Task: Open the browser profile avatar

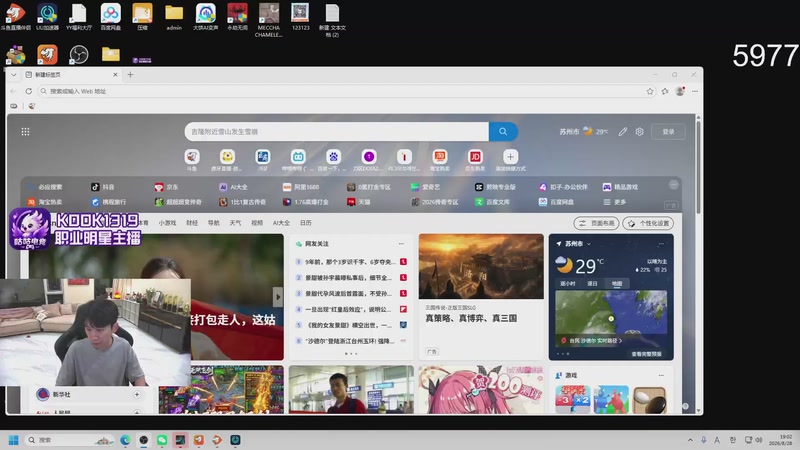Action: 680,91
